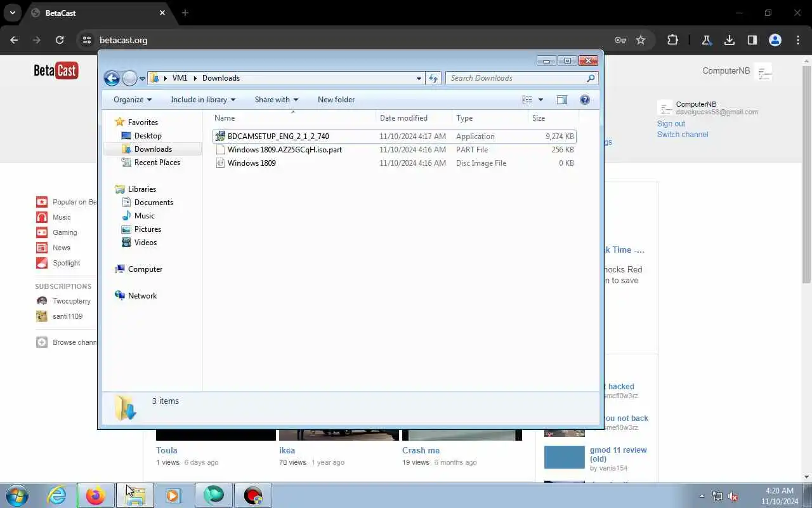Viewport: 812px width, 508px height.
Task: Open Chrome Labs flask icon
Action: pos(706,40)
